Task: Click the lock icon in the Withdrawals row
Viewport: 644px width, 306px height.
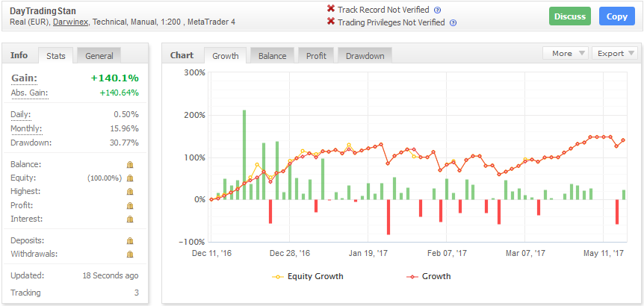Action: [130, 254]
